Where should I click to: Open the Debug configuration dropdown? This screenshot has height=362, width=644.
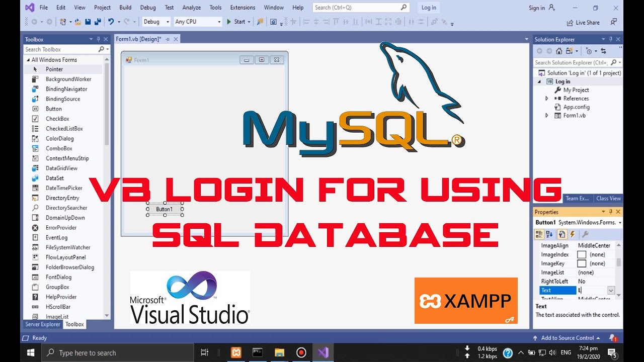coord(156,22)
